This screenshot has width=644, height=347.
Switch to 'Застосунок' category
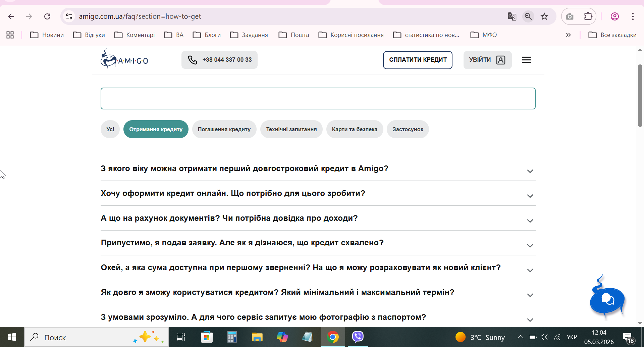(408, 129)
